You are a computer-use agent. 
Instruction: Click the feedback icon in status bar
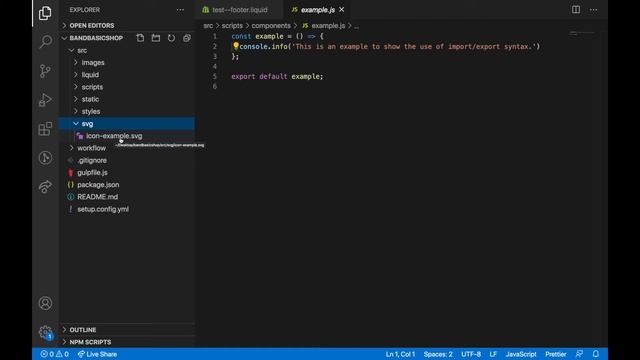tap(579, 354)
